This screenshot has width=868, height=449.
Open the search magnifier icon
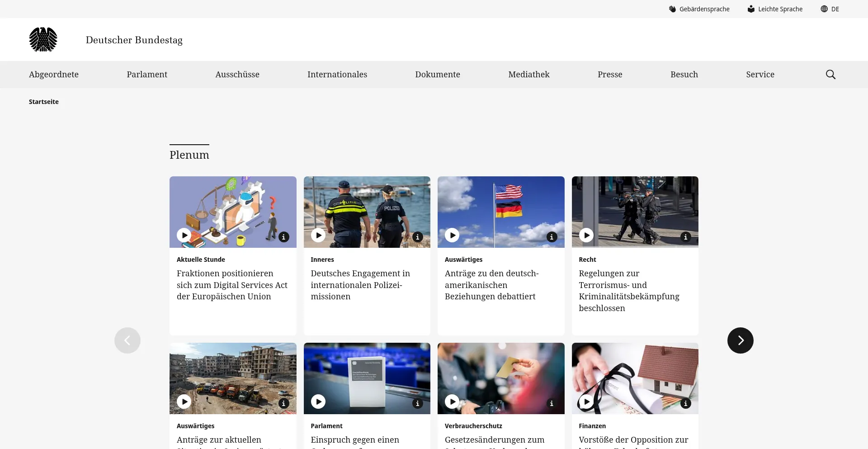(830, 75)
